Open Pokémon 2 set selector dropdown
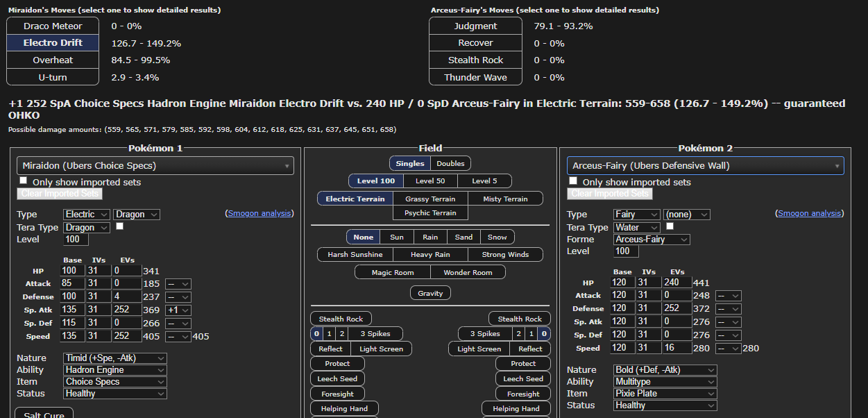 706,165
